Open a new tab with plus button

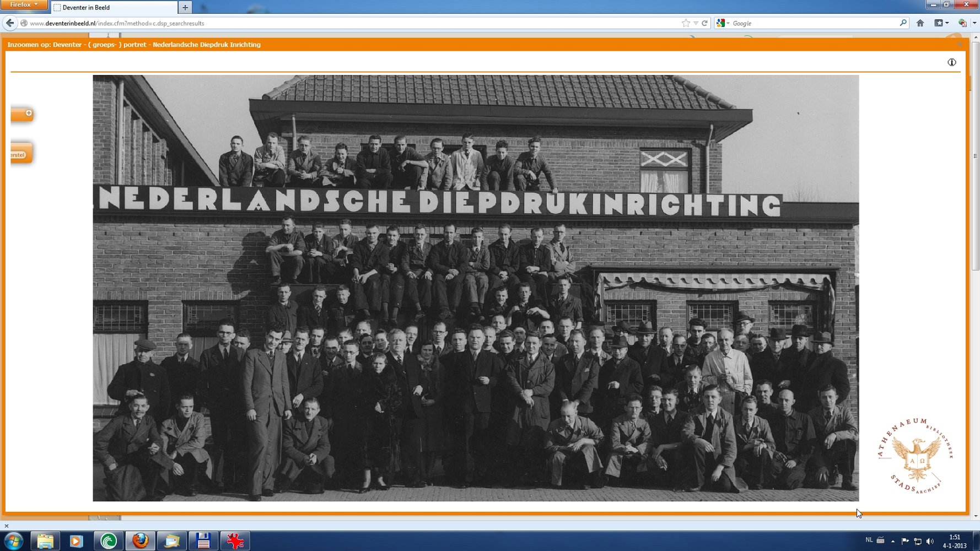click(185, 8)
